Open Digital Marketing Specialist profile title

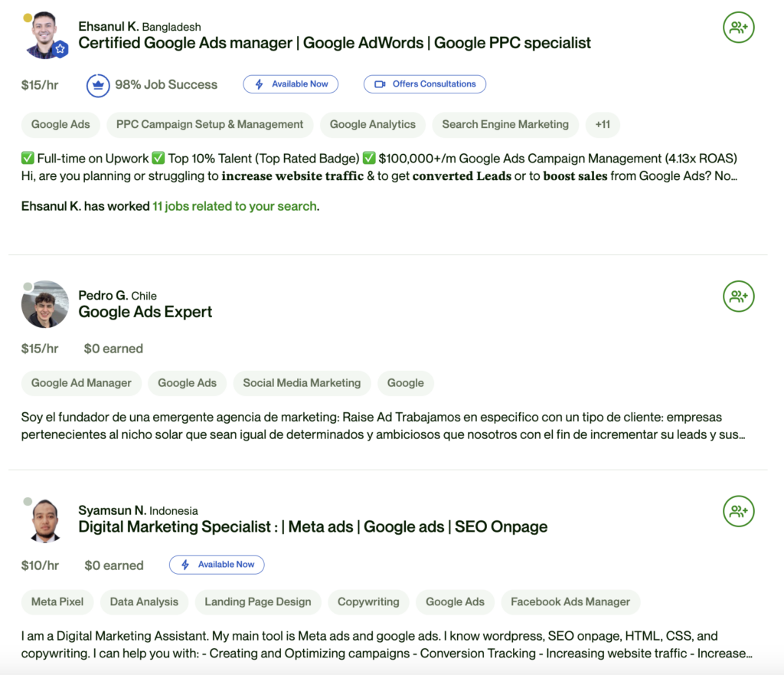[x=313, y=527]
